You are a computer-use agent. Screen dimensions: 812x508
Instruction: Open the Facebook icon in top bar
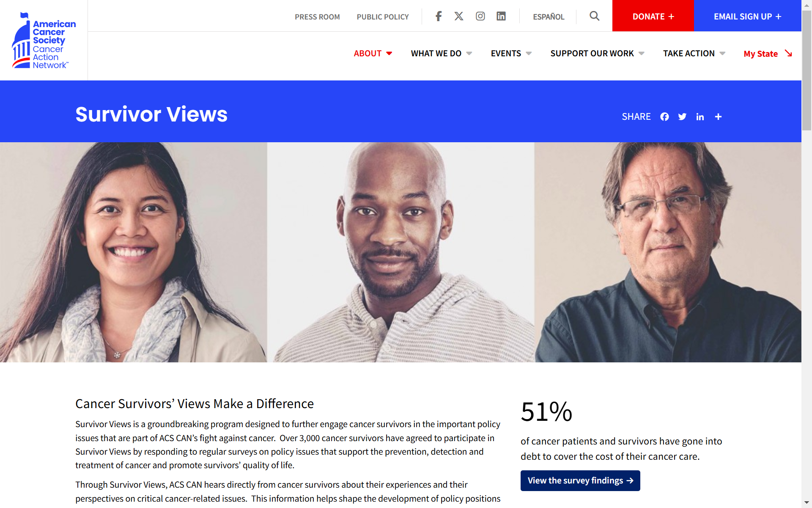pos(439,16)
